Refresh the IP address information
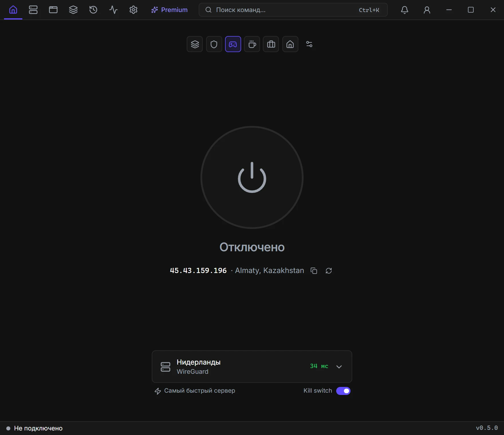This screenshot has width=504, height=435. pyautogui.click(x=329, y=271)
